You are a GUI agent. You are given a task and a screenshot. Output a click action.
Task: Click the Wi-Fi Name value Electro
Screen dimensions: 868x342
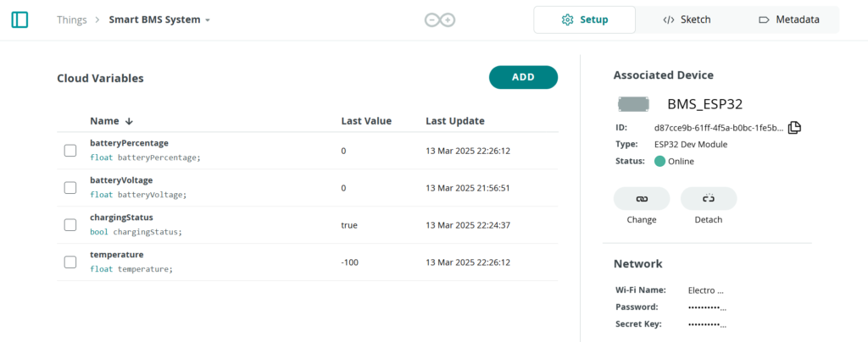point(706,290)
